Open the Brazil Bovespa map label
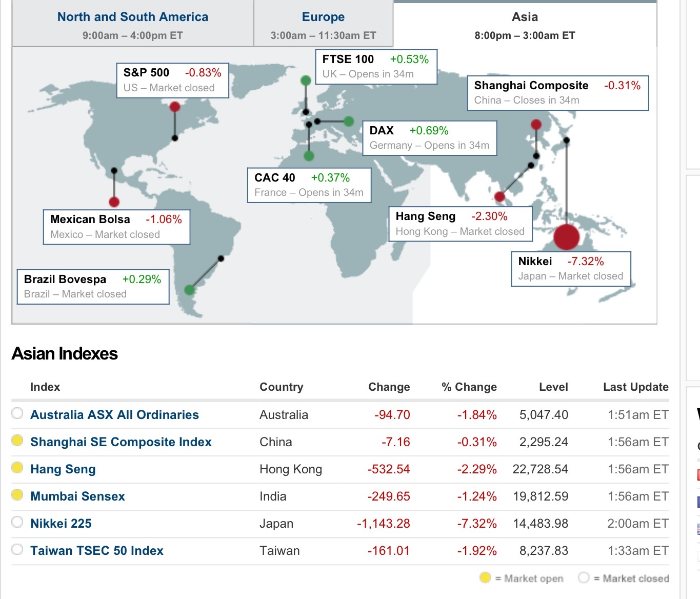 pyautogui.click(x=93, y=287)
